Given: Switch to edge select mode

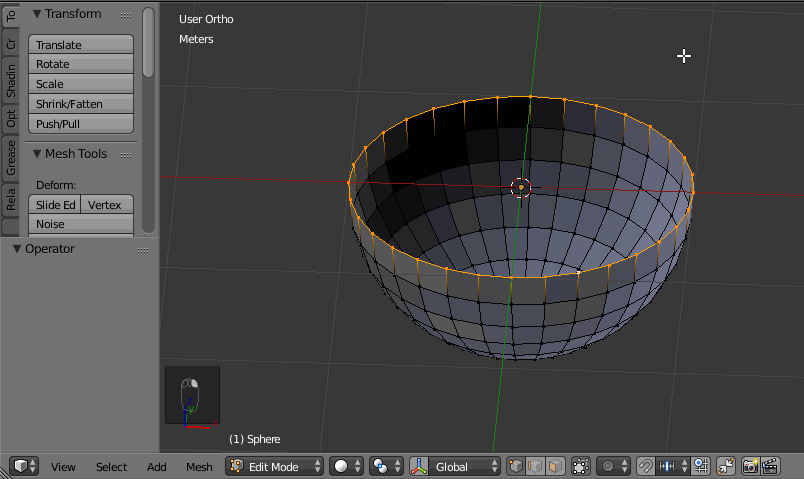Looking at the screenshot, I should tap(535, 466).
